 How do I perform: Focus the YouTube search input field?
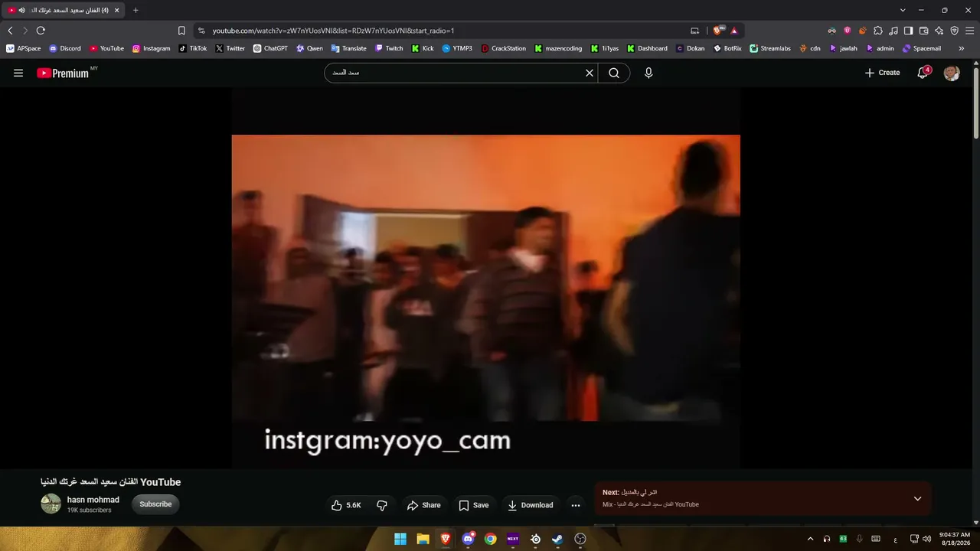[x=456, y=73]
